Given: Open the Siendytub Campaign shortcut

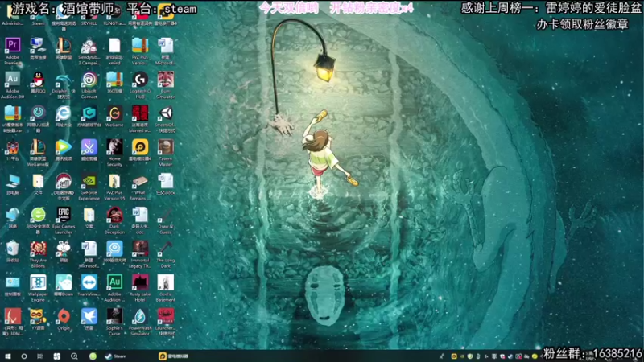Looking at the screenshot, I should click(89, 51).
